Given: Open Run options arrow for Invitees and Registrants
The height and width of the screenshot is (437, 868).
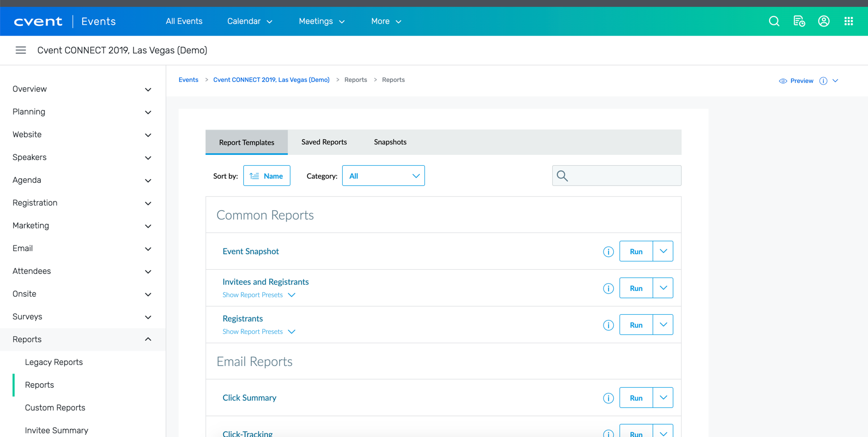Looking at the screenshot, I should click(x=663, y=288).
